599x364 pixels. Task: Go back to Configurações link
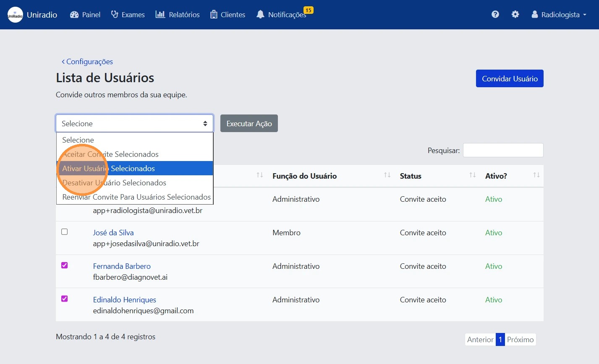tap(87, 62)
